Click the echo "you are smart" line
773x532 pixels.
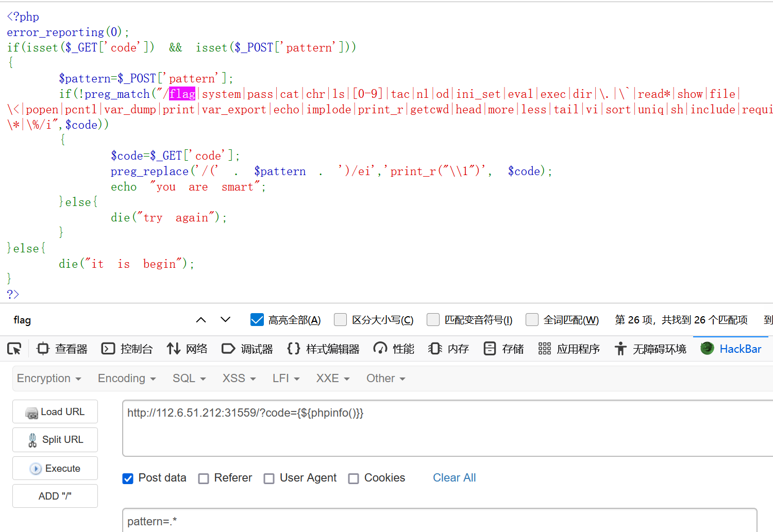[188, 186]
